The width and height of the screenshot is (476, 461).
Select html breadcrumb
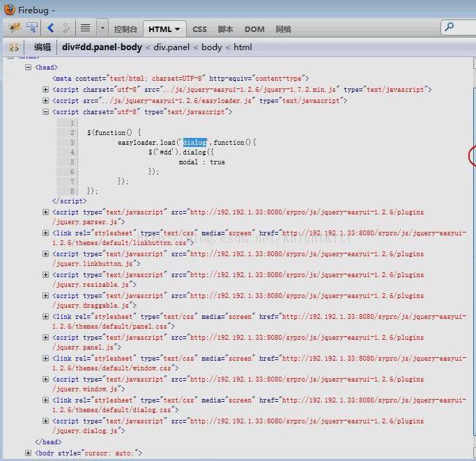[x=243, y=47]
